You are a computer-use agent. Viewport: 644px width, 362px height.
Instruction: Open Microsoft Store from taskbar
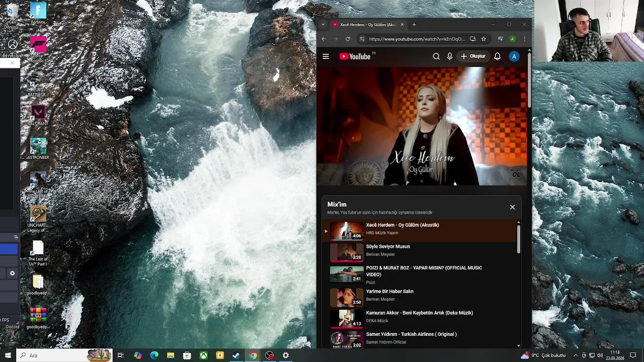point(187,355)
